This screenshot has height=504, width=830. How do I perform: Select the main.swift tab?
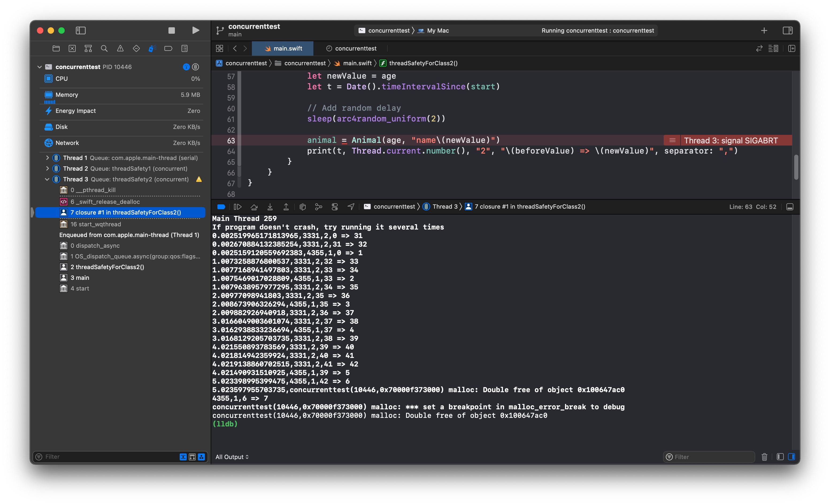coord(283,48)
